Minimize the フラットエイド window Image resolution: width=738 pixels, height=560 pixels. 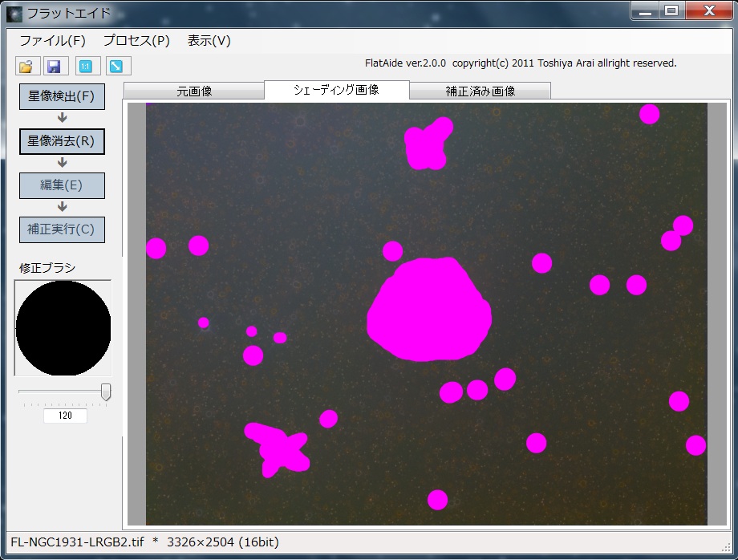coord(645,10)
